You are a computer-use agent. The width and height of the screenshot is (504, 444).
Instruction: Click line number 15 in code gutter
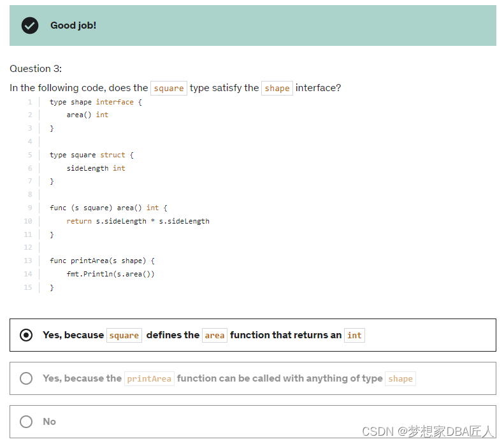point(28,287)
